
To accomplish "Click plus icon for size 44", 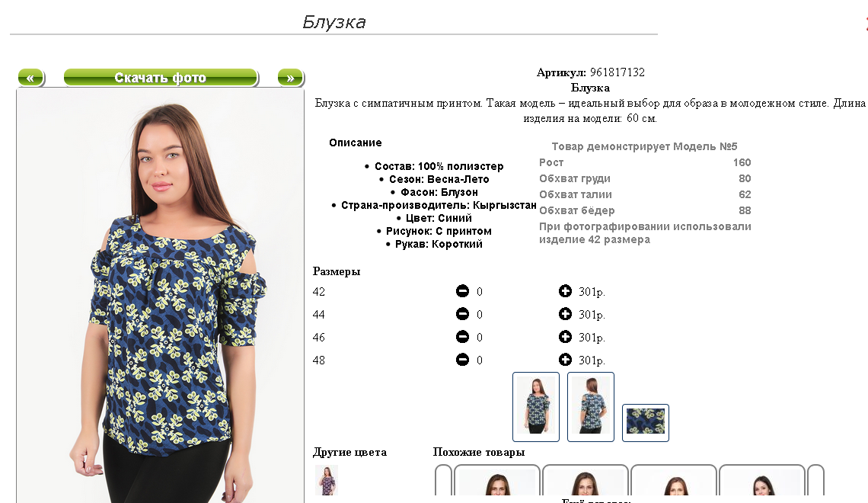I will click(x=565, y=314).
